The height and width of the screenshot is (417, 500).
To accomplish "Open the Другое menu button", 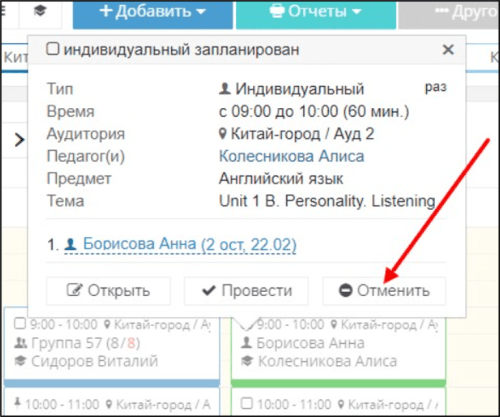I will [x=449, y=13].
